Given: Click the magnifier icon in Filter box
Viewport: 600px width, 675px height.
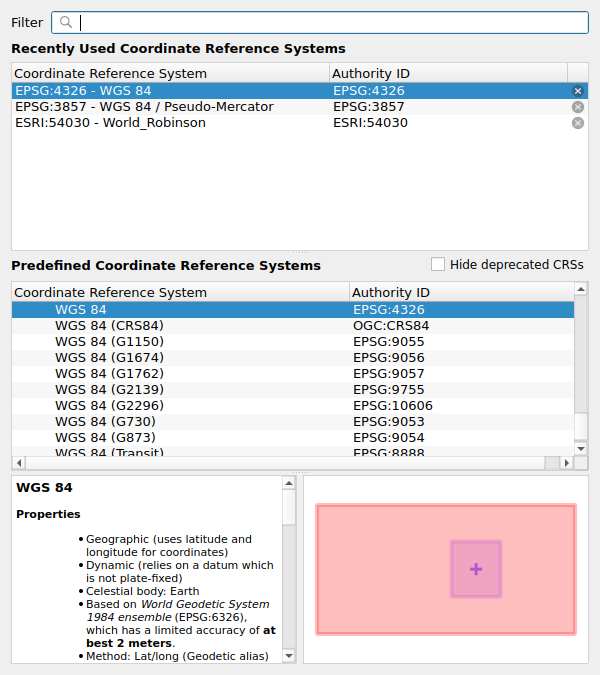Looking at the screenshot, I should 65,22.
